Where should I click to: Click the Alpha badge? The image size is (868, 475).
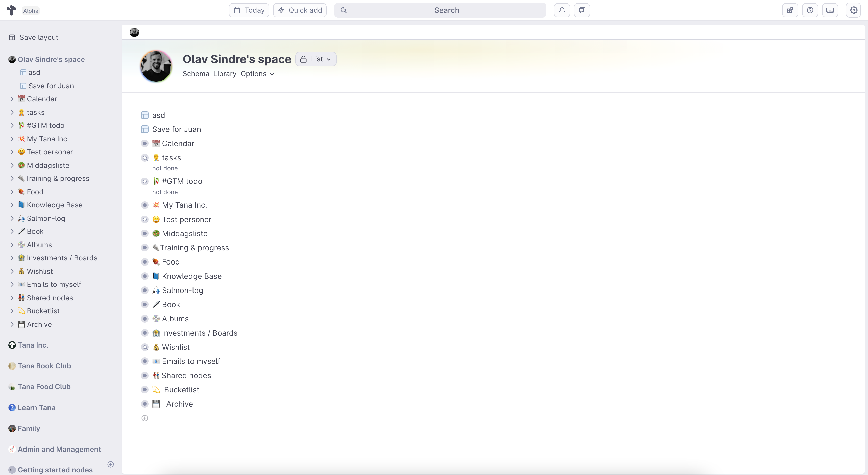click(x=31, y=11)
